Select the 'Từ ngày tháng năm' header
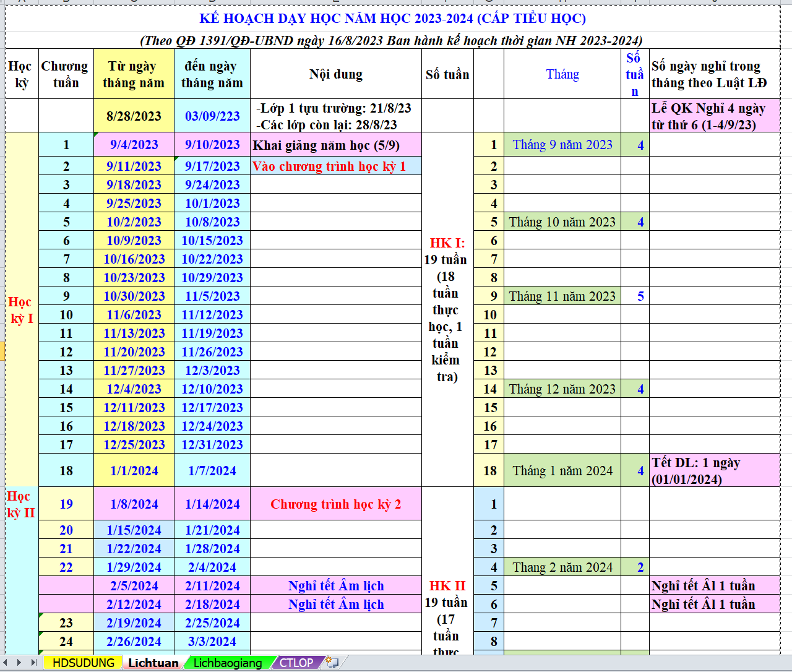This screenshot has width=792, height=672. (x=134, y=74)
